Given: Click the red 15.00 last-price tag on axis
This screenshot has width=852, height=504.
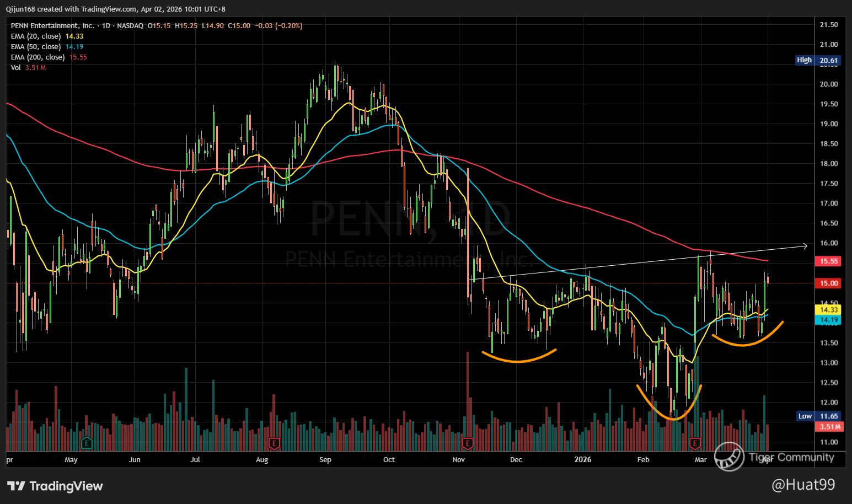Looking at the screenshot, I should (x=829, y=283).
